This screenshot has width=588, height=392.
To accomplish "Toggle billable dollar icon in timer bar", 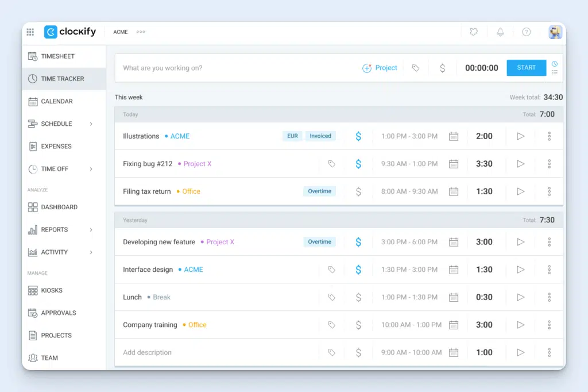I will (x=442, y=68).
